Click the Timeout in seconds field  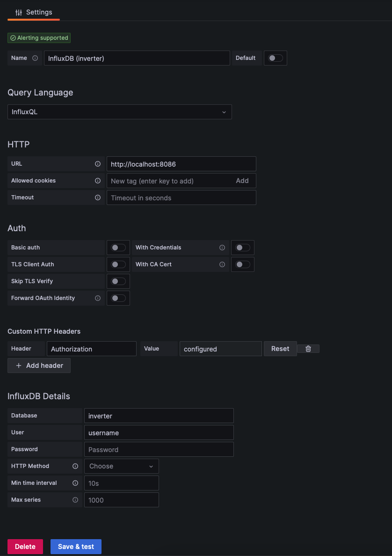click(x=181, y=198)
